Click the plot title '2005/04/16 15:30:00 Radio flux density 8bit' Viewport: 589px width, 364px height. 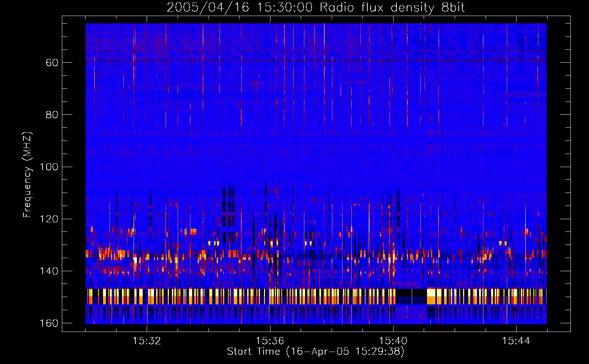tap(316, 8)
